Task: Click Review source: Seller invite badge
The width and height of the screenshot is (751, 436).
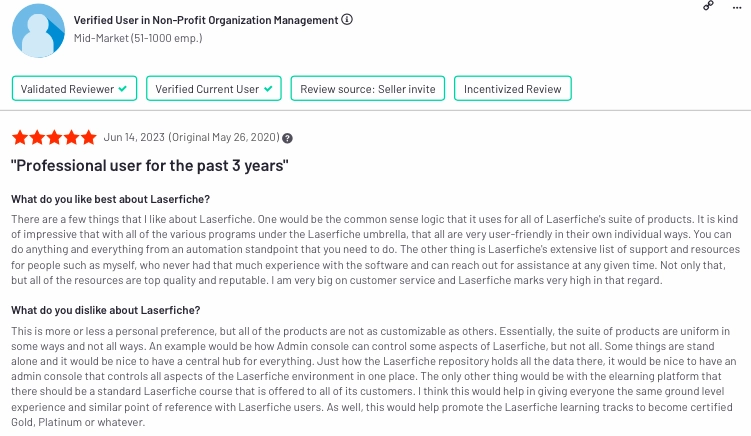Action: [367, 89]
